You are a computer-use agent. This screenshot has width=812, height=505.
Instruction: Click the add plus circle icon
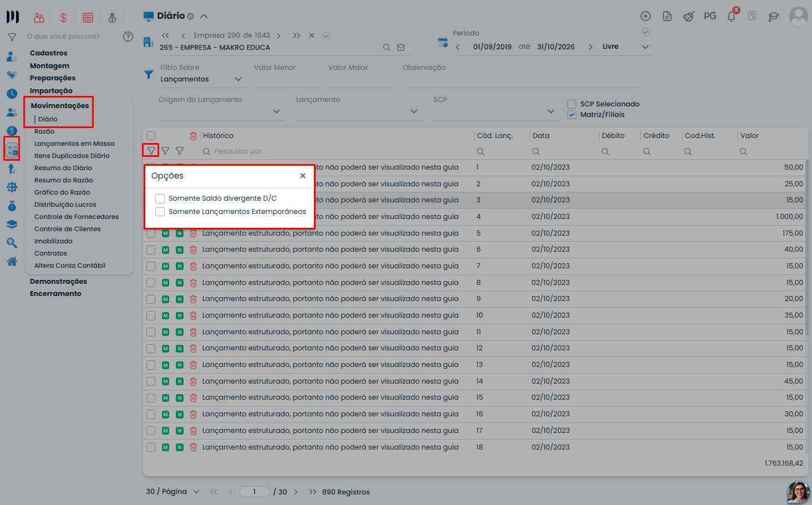pyautogui.click(x=646, y=16)
